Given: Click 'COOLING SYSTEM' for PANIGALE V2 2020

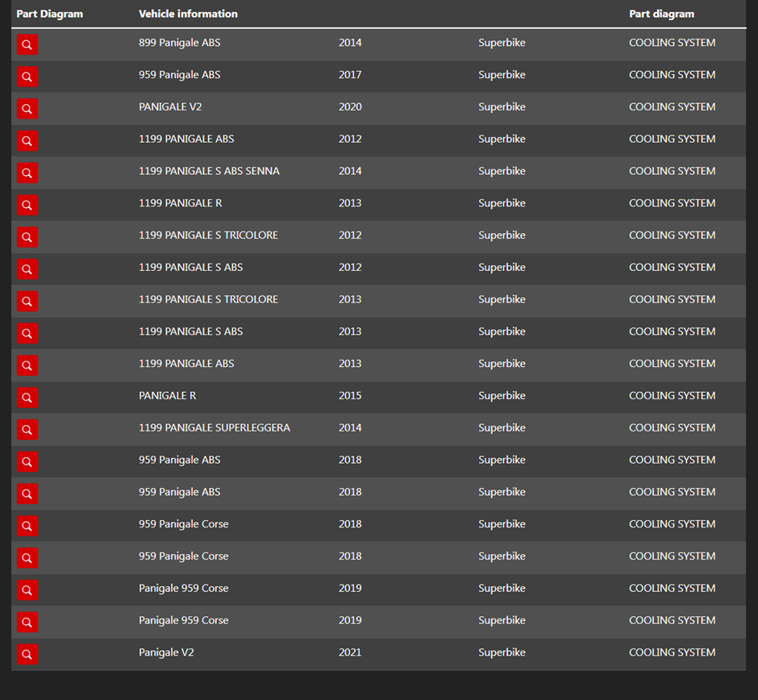Looking at the screenshot, I should (672, 106).
